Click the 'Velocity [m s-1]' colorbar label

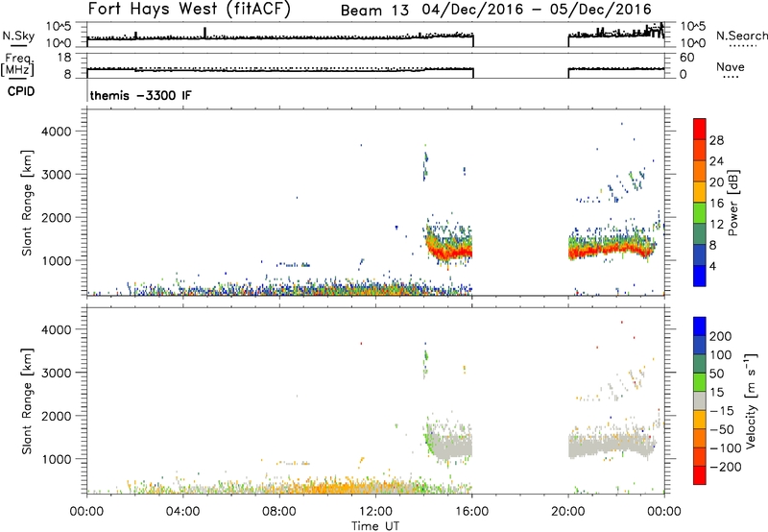click(x=751, y=400)
